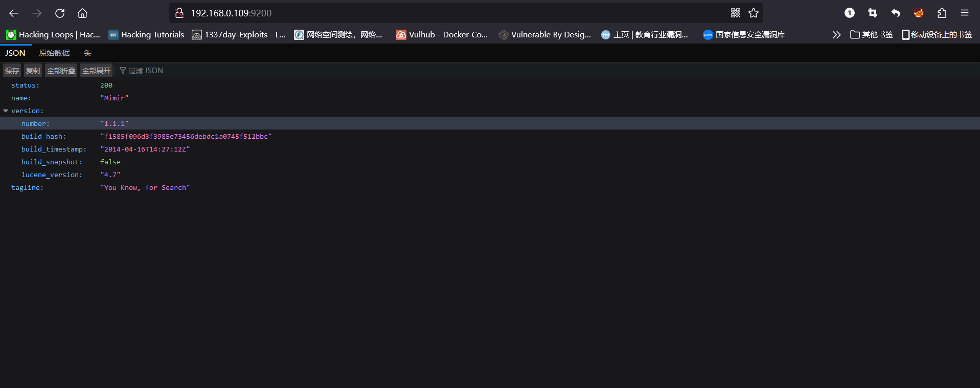
Task: Click the tagline key label
Action: click(x=27, y=188)
